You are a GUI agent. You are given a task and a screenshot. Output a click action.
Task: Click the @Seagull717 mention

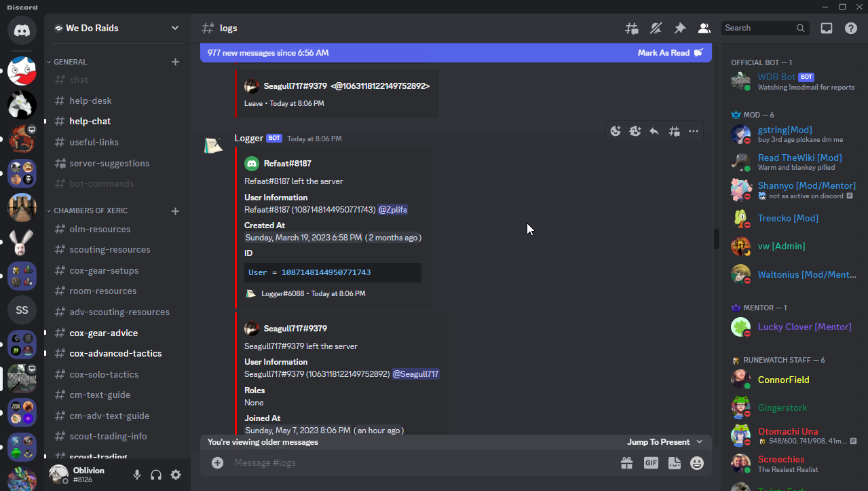pyautogui.click(x=415, y=374)
